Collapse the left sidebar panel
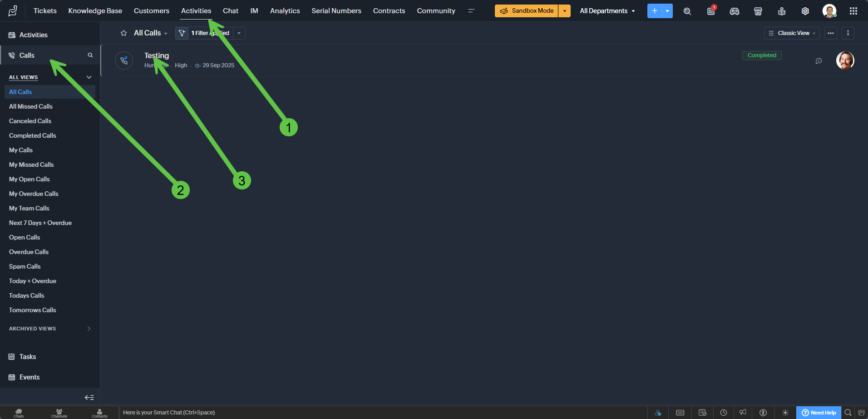This screenshot has width=868, height=419. tap(89, 398)
